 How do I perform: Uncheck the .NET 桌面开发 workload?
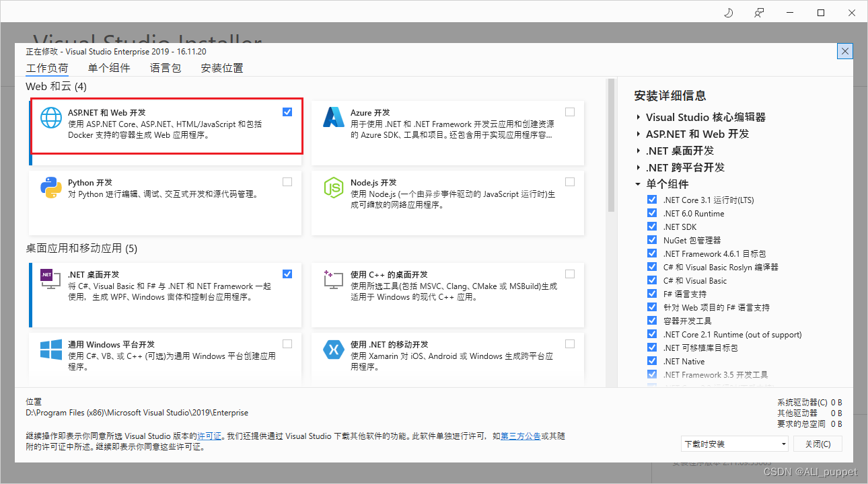(x=287, y=274)
